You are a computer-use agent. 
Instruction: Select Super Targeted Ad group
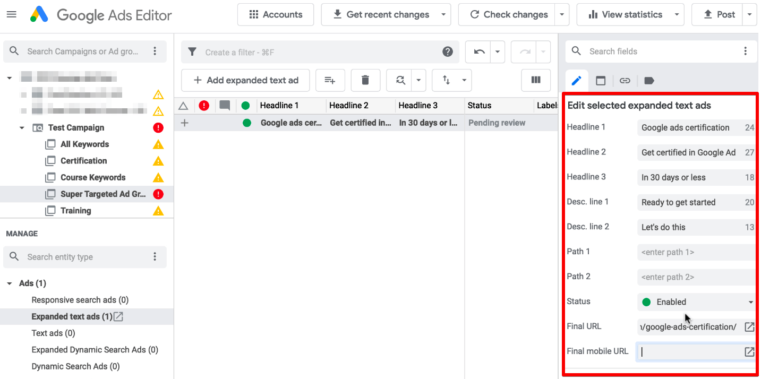(103, 194)
